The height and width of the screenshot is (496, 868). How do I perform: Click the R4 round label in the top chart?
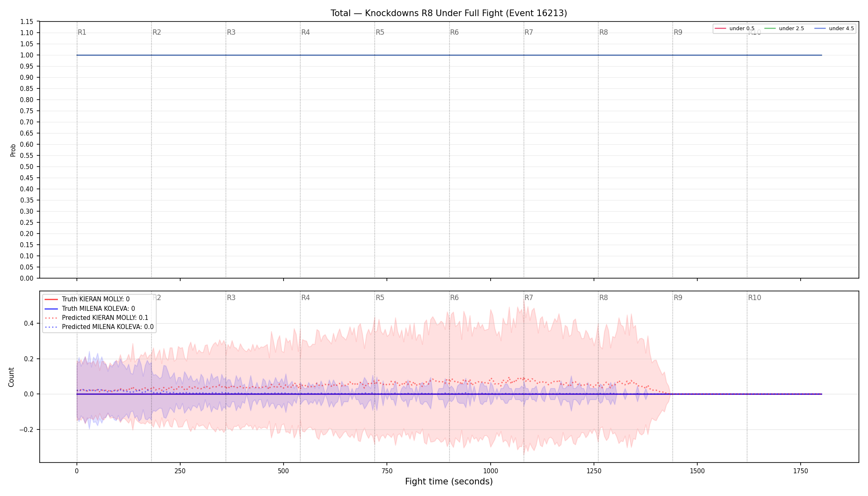[305, 32]
